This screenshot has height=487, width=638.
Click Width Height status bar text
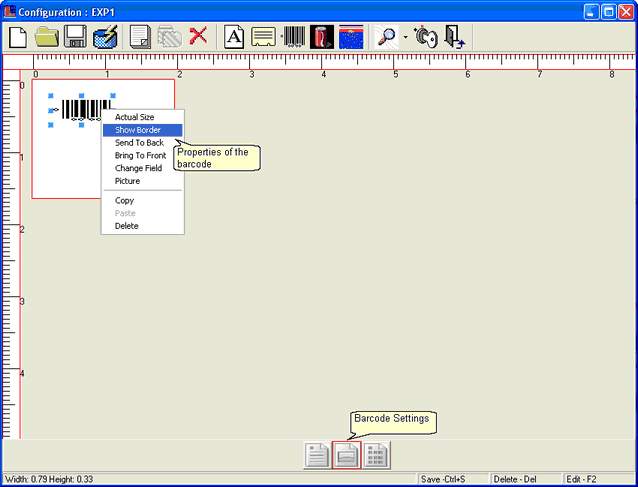pos(49,479)
